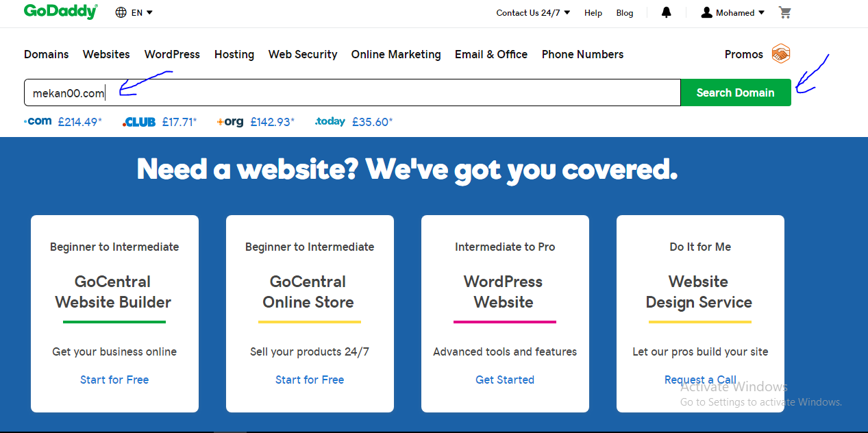Click the Search Domain button
Viewport: 868px width, 433px height.
[736, 92]
